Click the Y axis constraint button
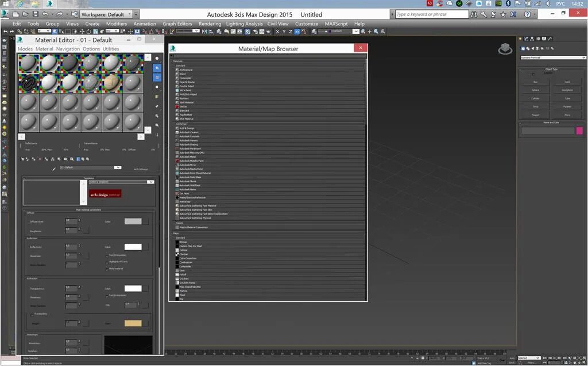This screenshot has width=588, height=366. click(x=284, y=32)
